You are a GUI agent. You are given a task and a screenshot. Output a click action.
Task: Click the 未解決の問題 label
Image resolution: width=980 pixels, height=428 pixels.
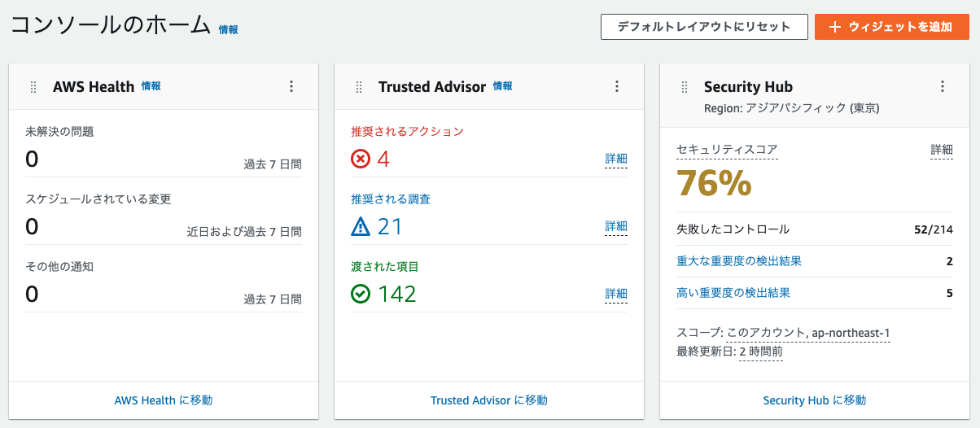pos(59,132)
